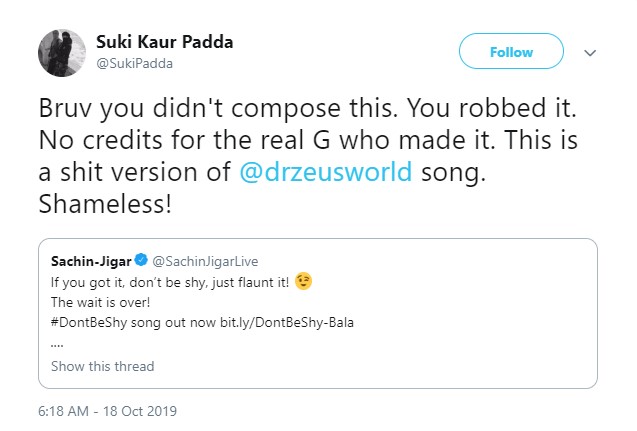Image resolution: width=637 pixels, height=431 pixels.
Task: Open the @drzeusworld mention link
Action: point(325,170)
